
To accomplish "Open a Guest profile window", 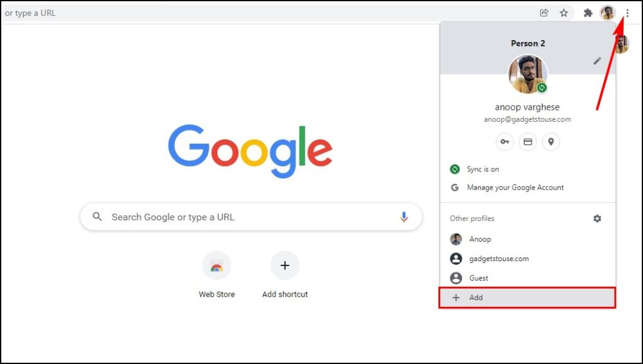I will click(x=527, y=278).
